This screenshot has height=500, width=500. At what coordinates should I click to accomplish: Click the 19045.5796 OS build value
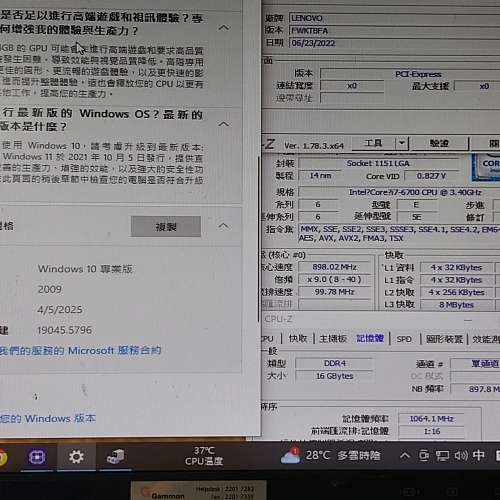click(64, 330)
